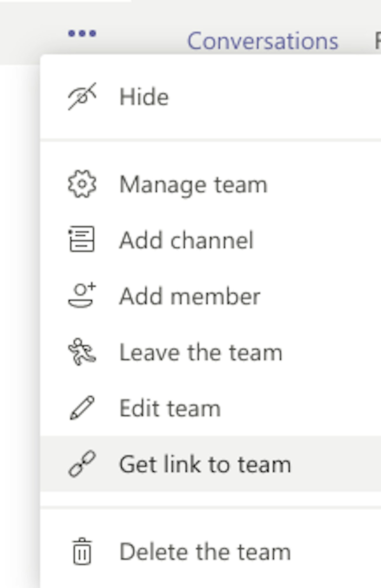This screenshot has height=588, width=381.
Task: Click the crossed-out eye Hide icon
Action: 82,96
